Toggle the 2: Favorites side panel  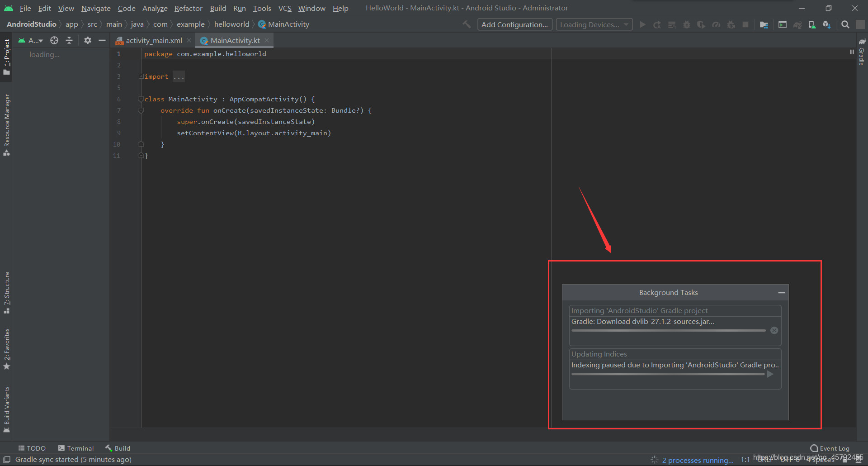pos(7,349)
